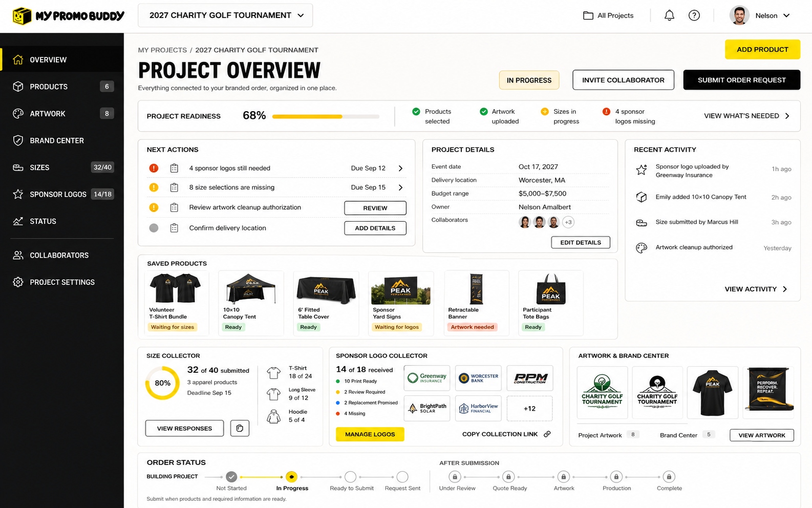Click the link icon next to Copy Collection Link
The width and height of the screenshot is (812, 508).
coord(547,434)
